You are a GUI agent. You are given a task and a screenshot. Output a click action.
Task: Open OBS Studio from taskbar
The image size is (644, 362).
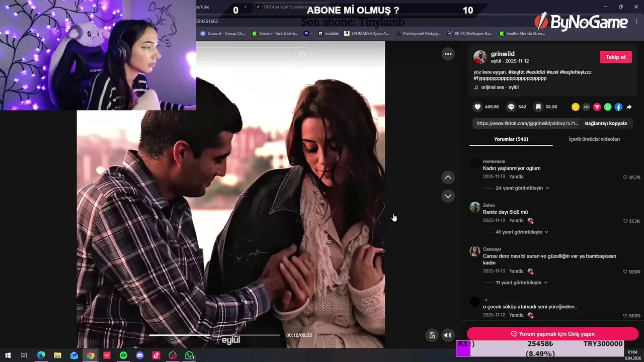(173, 355)
